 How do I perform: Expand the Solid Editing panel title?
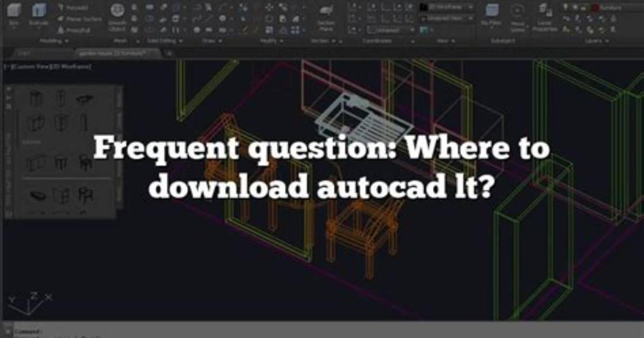pyautogui.click(x=165, y=41)
